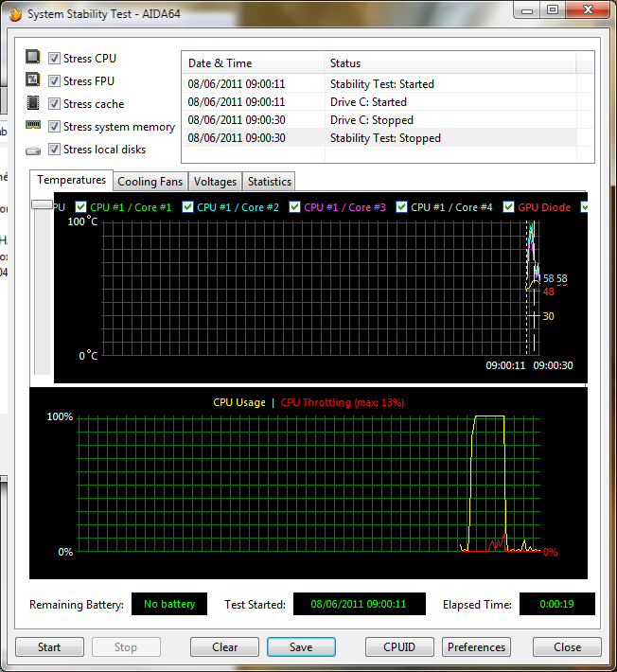Open Preferences button
The width and height of the screenshot is (617, 672).
pyautogui.click(x=476, y=646)
